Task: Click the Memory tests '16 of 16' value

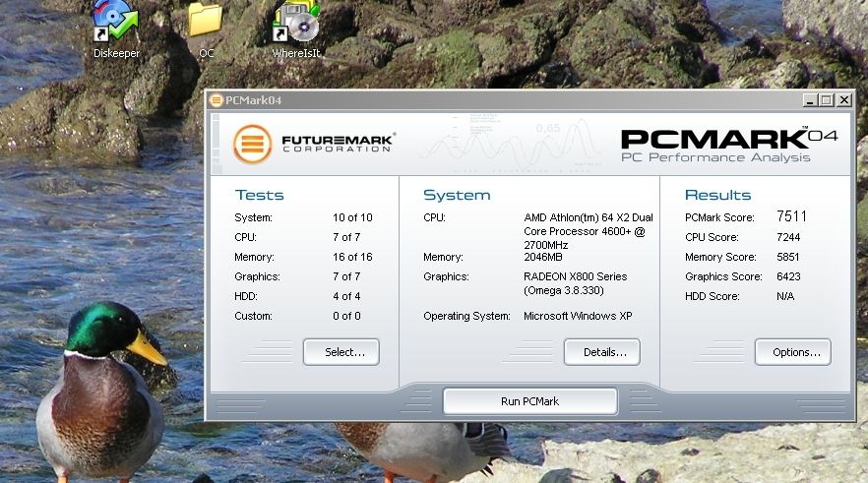Action: click(352, 257)
